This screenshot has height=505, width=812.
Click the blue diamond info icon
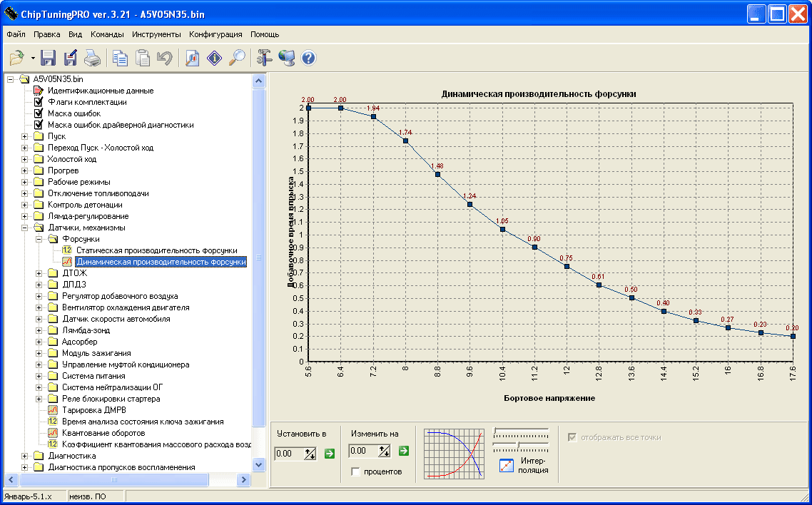(x=214, y=58)
